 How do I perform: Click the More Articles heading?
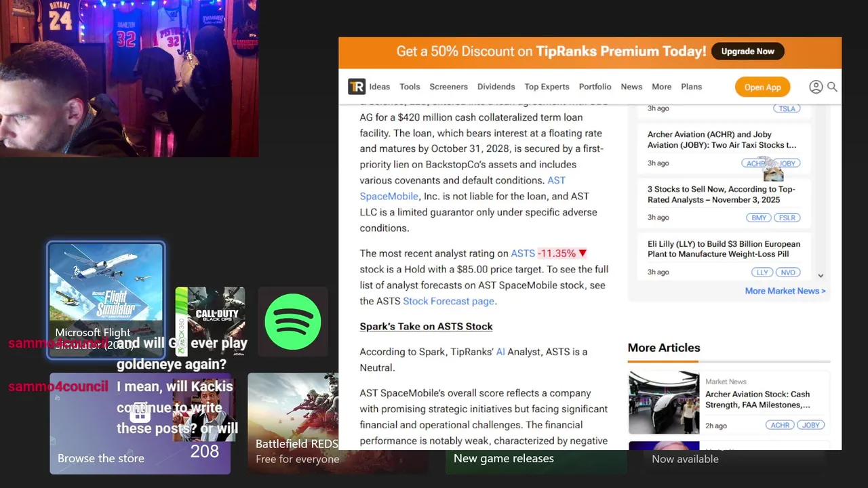click(x=663, y=348)
